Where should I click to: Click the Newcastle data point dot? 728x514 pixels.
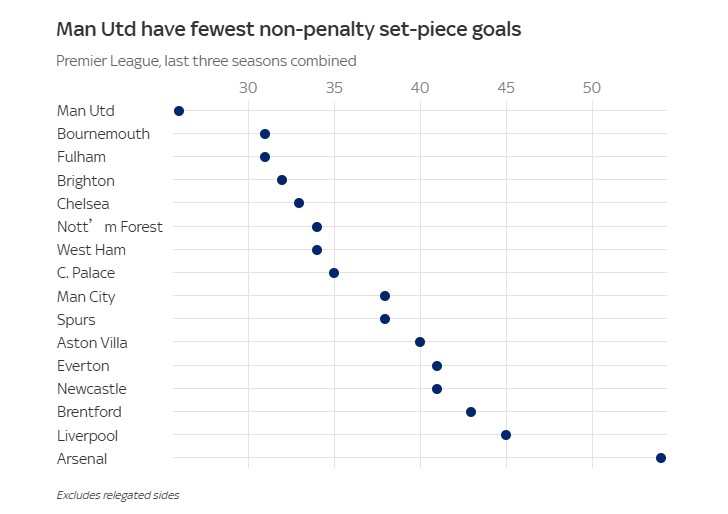(x=437, y=389)
